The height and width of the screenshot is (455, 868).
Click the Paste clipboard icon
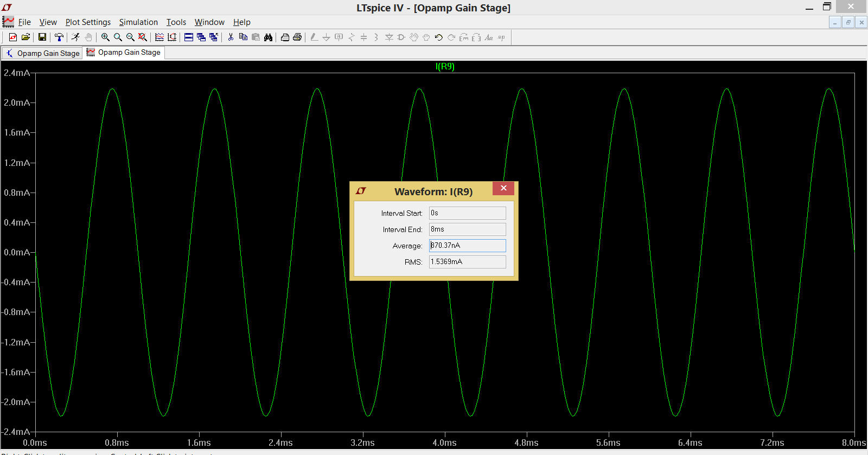[256, 37]
